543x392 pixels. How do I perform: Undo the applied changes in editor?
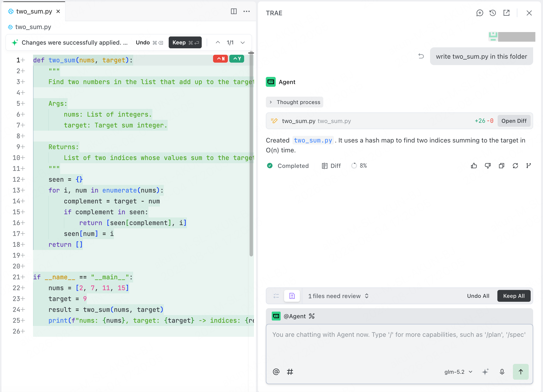tap(149, 42)
